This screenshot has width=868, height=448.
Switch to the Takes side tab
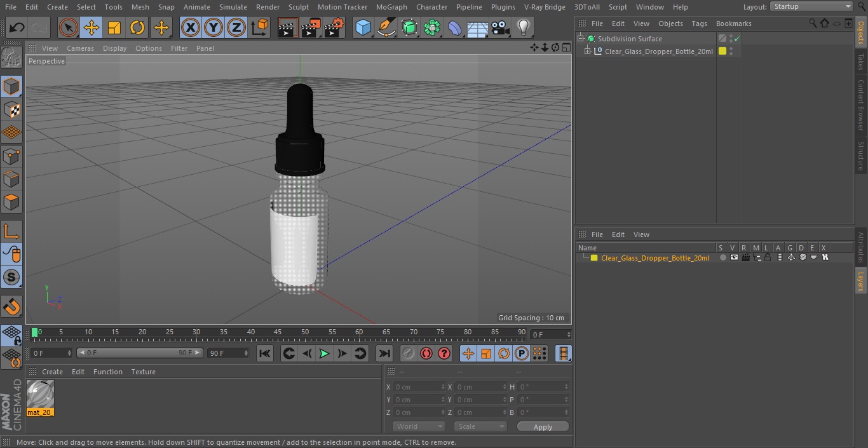coord(861,62)
